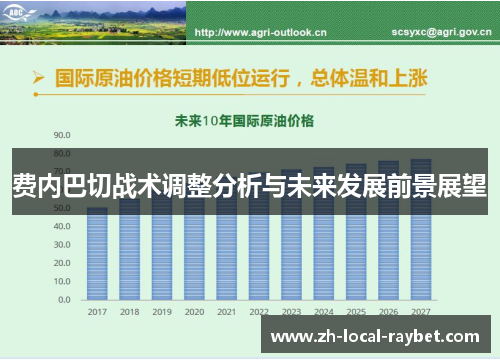Click the landscape photo in the banner

pos(93,23)
